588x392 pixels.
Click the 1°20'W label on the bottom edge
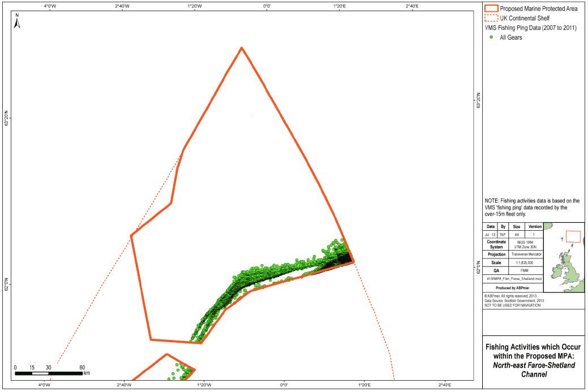tap(205, 385)
